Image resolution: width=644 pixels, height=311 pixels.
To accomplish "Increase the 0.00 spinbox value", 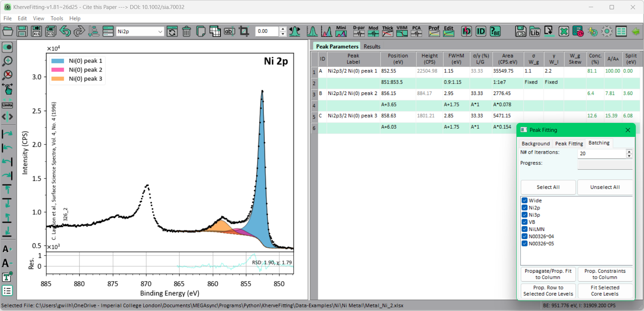I will 283,29.
